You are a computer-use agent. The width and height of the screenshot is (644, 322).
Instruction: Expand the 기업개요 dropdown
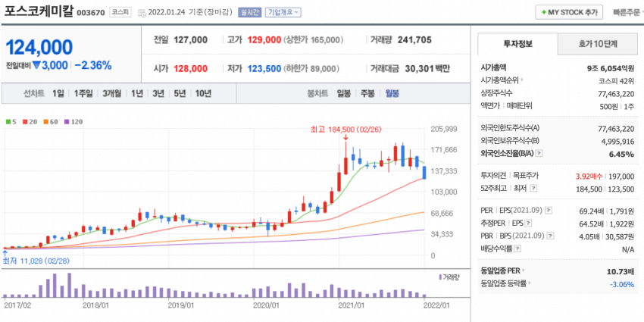[x=283, y=12]
